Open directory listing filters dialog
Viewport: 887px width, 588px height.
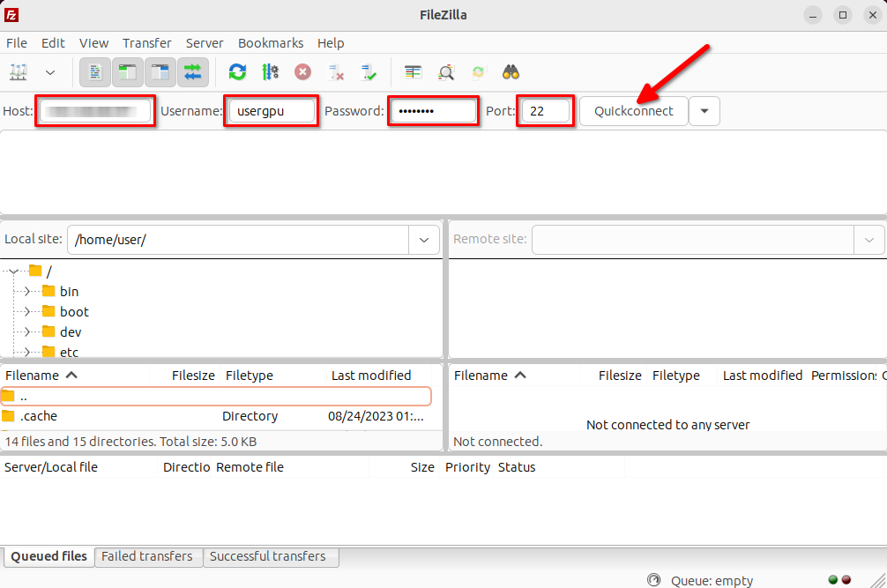click(413, 71)
